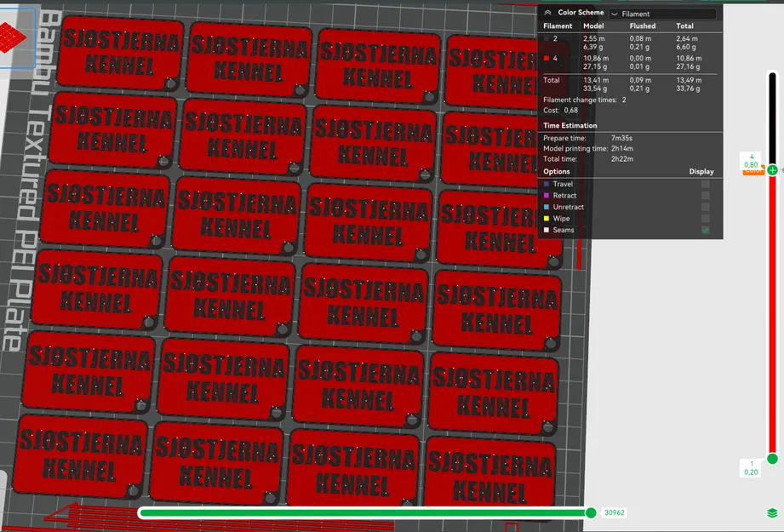Viewport: 784px width, 532px height.
Task: Click the horizontal move slider end handle
Action: click(x=591, y=512)
